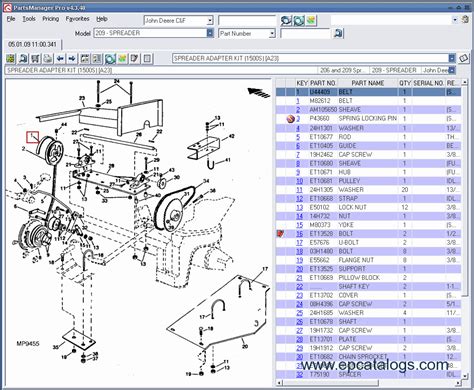Open the Favorites menu
Image resolution: width=474 pixels, height=390 pixels.
coord(78,19)
